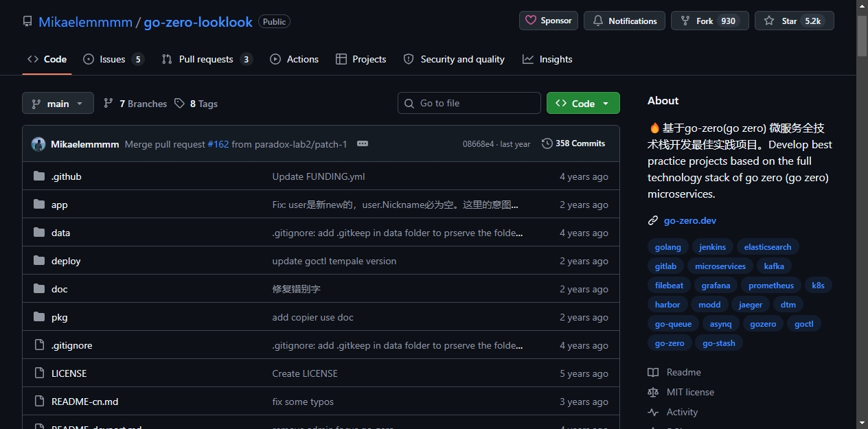Open the MIT license scale icon
Image resolution: width=868 pixels, height=429 pixels.
[653, 392]
